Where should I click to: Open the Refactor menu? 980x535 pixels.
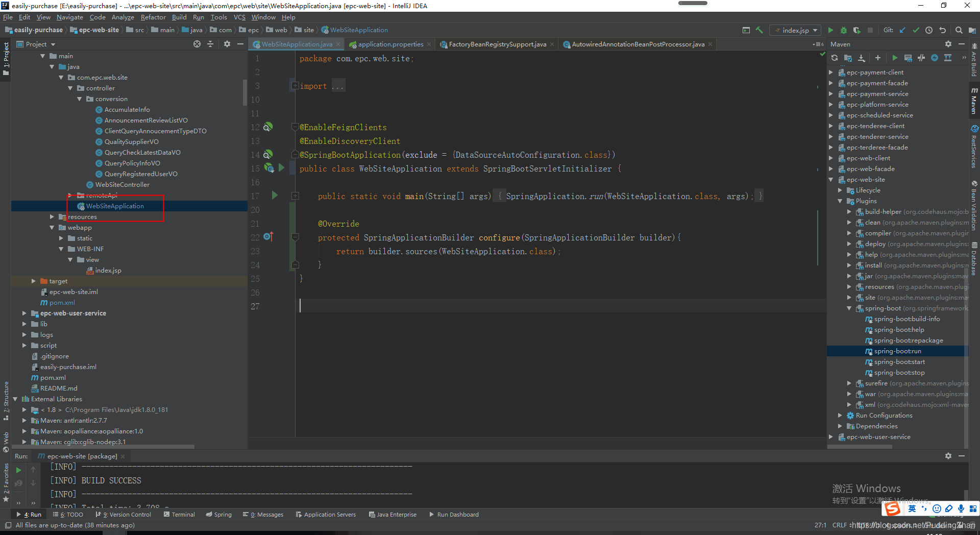(153, 17)
